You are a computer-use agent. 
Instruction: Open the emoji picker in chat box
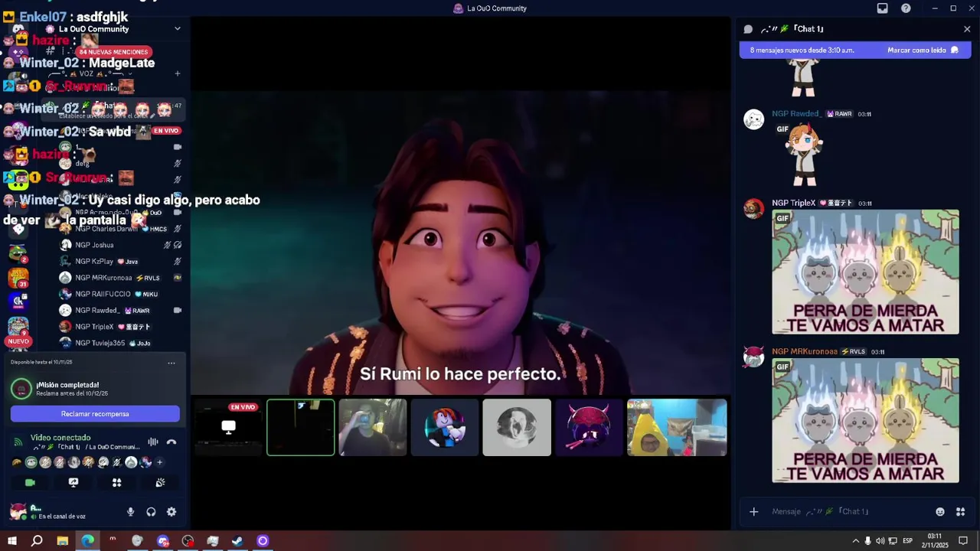pos(940,512)
